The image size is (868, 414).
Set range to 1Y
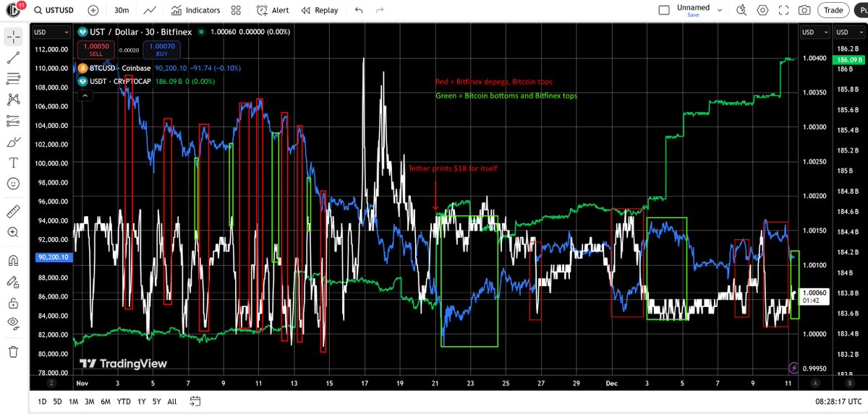pyautogui.click(x=142, y=401)
